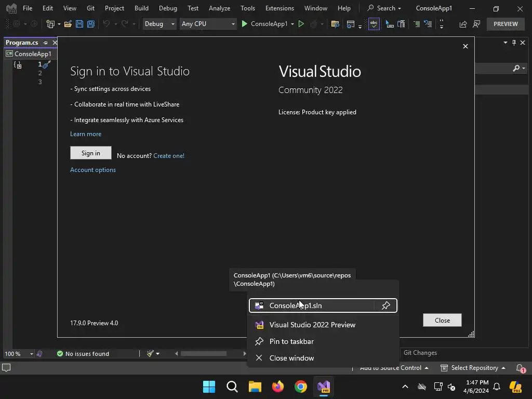Image resolution: width=532 pixels, height=399 pixels.
Task: Open the View menu
Action: pos(70,8)
